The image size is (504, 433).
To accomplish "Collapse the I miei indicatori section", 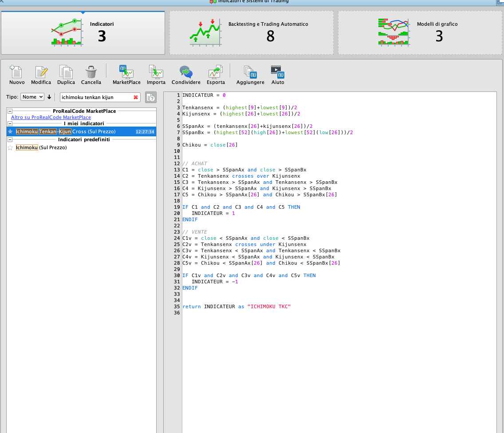I will tap(10, 123).
